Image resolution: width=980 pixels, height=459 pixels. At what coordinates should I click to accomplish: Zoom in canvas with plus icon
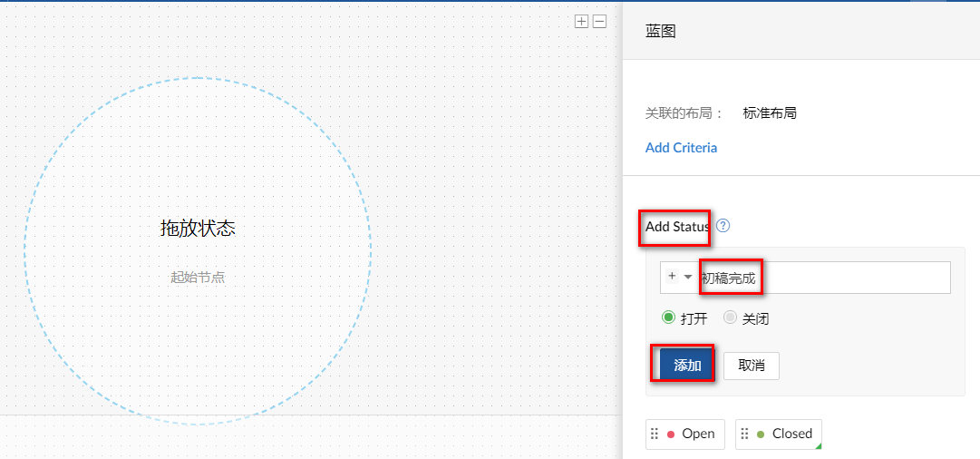coord(581,22)
